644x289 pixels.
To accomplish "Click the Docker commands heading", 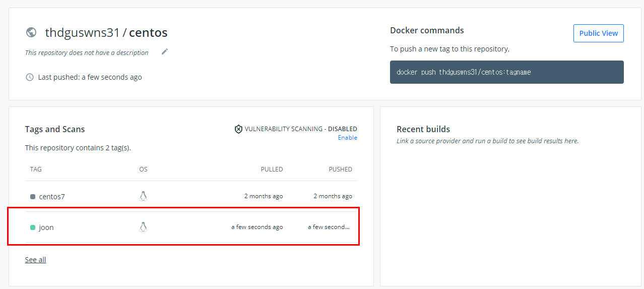I will click(427, 30).
